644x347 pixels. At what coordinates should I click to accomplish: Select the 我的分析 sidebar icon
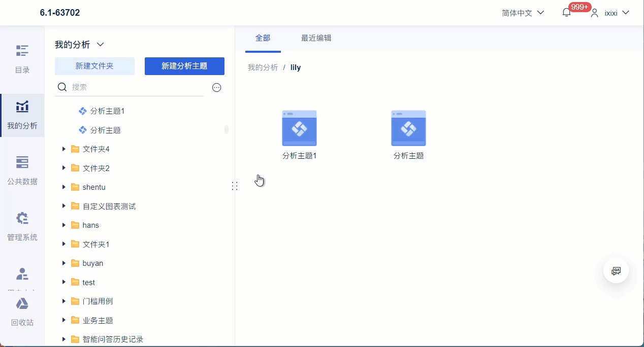22,107
